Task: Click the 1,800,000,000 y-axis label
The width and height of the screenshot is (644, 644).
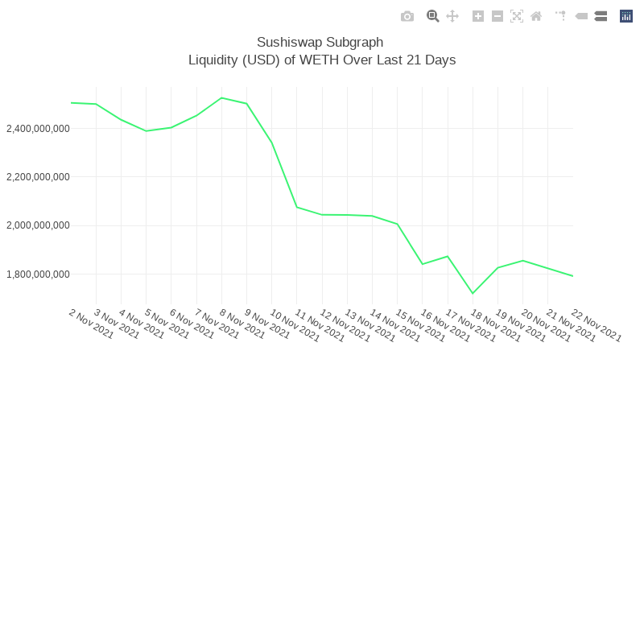Action: coord(38,275)
